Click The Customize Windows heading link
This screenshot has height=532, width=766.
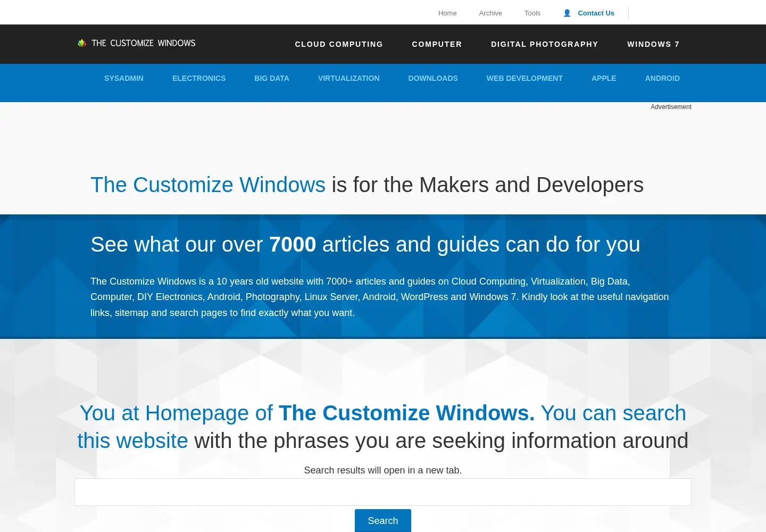pos(208,185)
